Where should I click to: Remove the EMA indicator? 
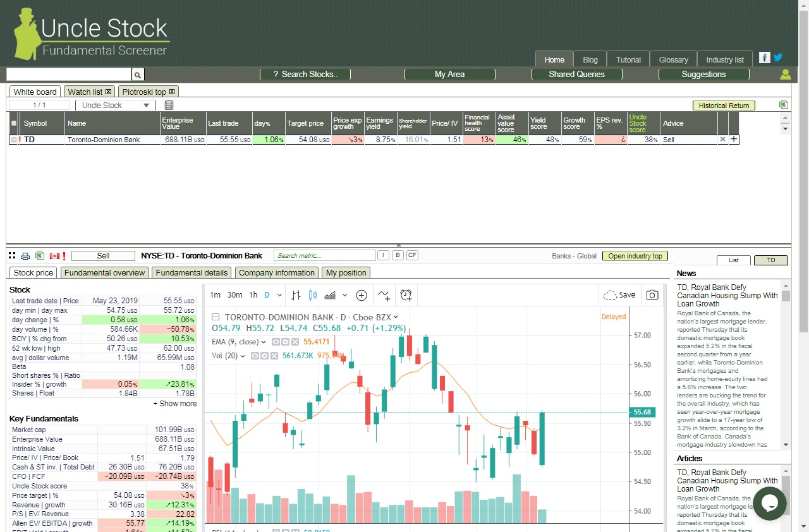295,342
